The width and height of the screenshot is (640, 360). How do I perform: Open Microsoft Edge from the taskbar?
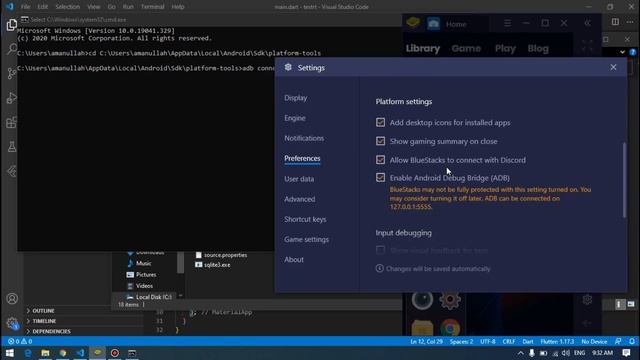pyautogui.click(x=28, y=353)
